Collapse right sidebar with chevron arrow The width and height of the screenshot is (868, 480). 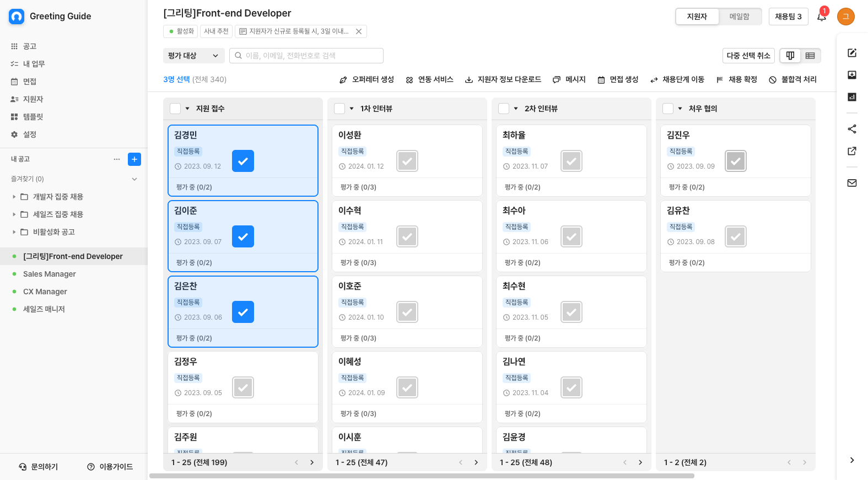tap(852, 460)
